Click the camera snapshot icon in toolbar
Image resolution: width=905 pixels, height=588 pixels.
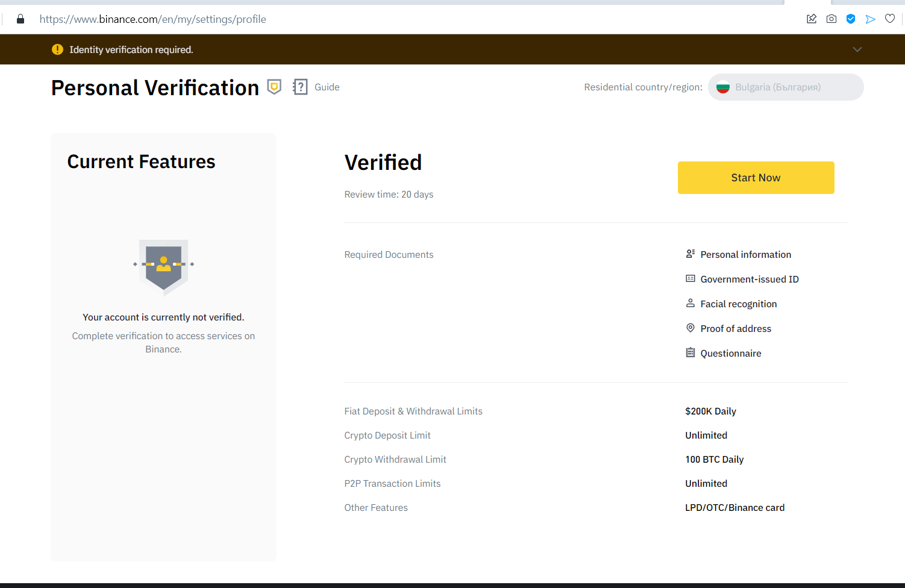click(831, 19)
